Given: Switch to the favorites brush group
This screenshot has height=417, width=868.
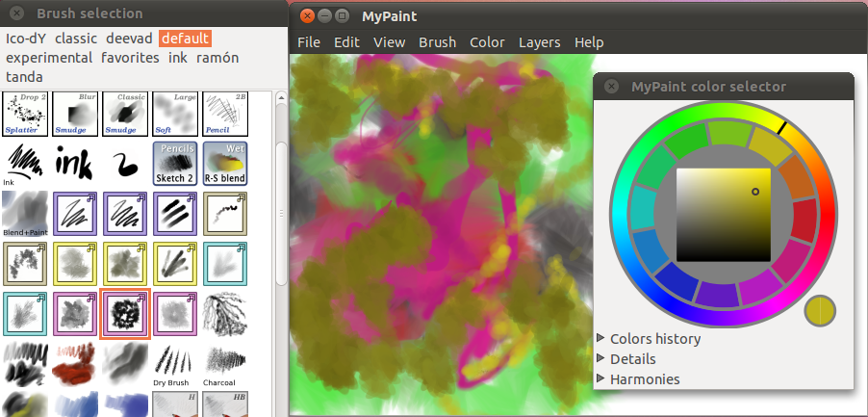Looking at the screenshot, I should (130, 58).
